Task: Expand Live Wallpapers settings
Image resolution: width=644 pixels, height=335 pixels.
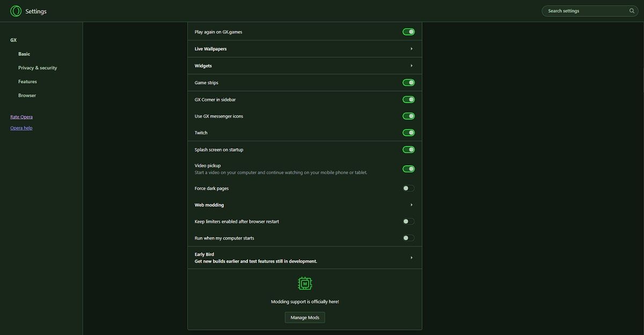Action: 412,49
